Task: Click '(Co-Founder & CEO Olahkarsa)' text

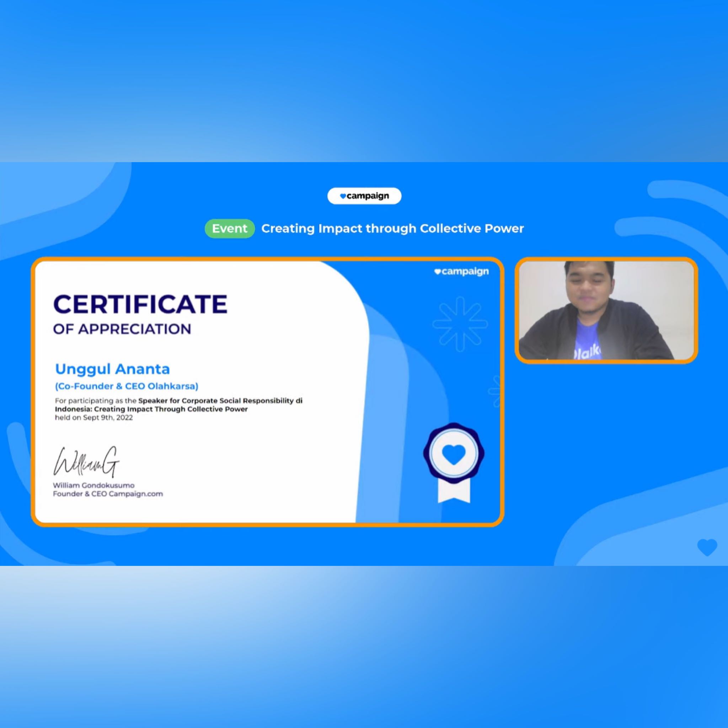Action: point(127,386)
